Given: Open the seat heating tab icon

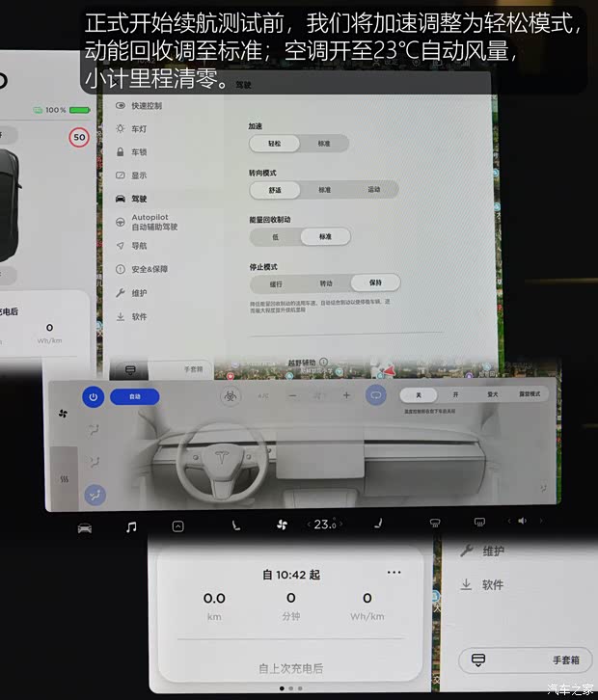Looking at the screenshot, I should point(65,479).
